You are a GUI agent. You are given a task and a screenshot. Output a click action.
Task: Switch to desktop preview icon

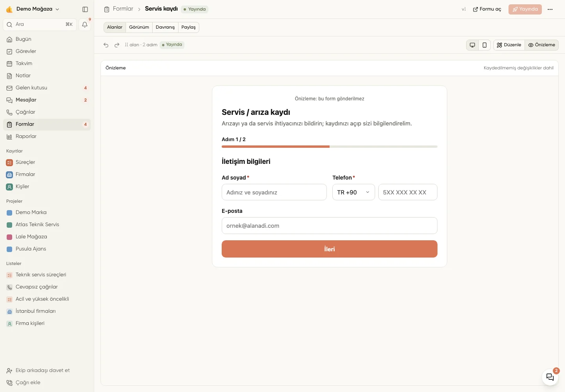[472, 45]
